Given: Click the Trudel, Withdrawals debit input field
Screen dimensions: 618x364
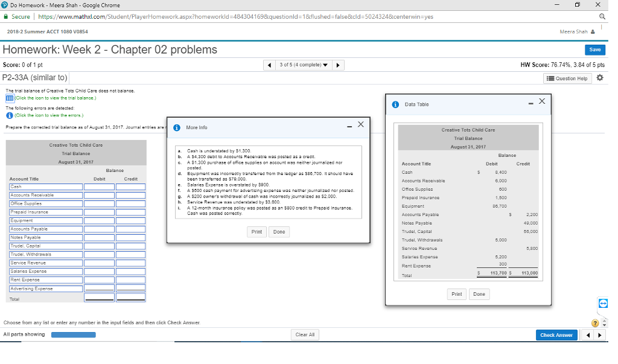Looking at the screenshot, I should [x=99, y=255].
